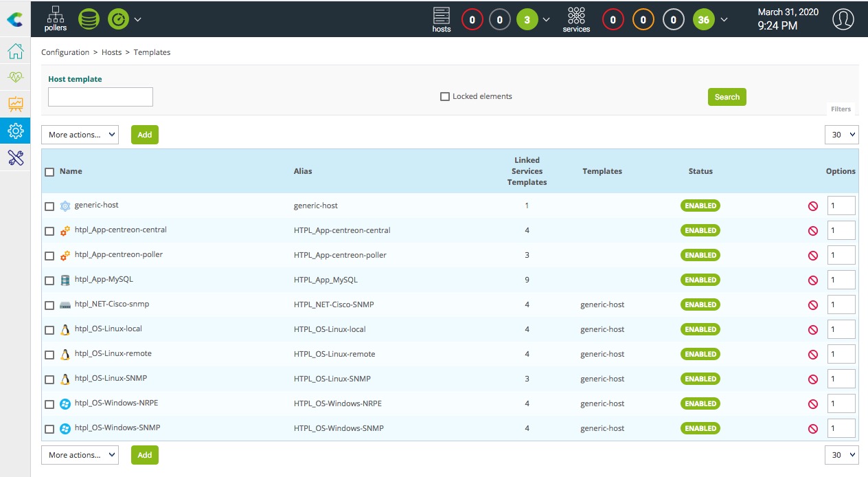
Task: Enable the Locked elements checkbox
Action: (445, 97)
